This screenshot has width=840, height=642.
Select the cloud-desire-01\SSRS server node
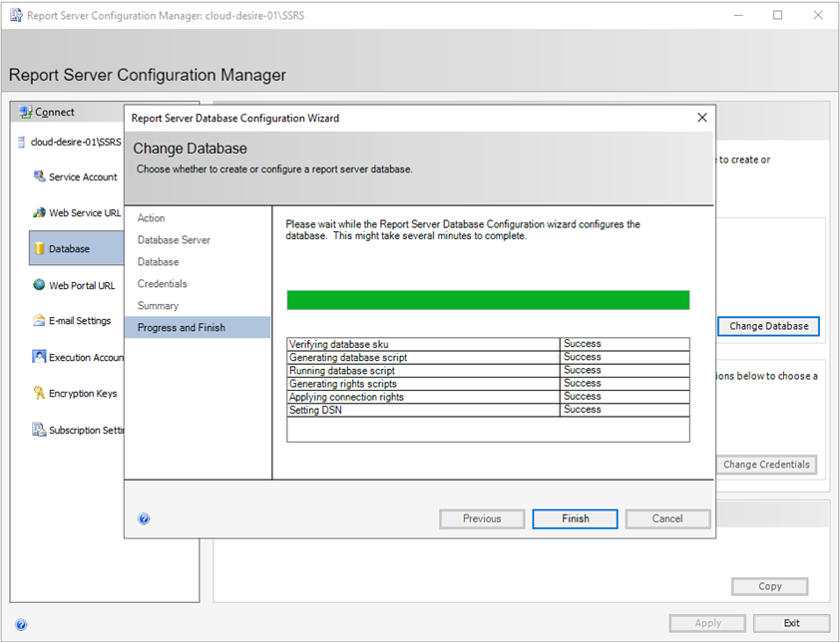coord(70,142)
